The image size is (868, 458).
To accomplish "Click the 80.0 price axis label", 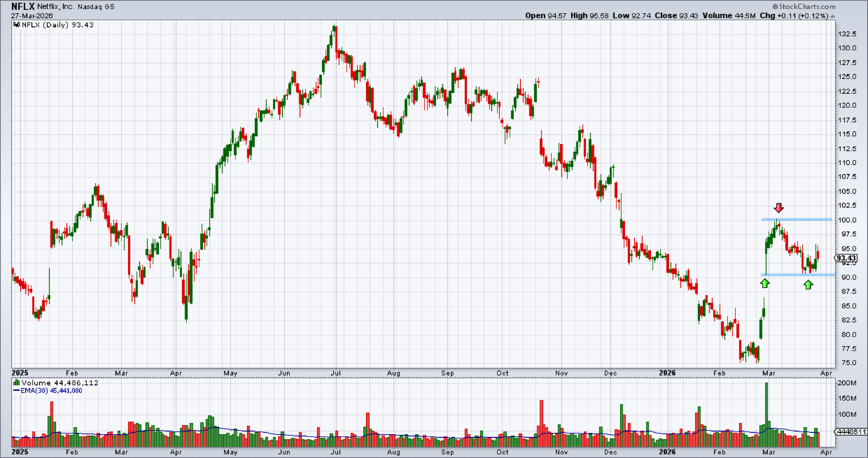I will point(848,335).
